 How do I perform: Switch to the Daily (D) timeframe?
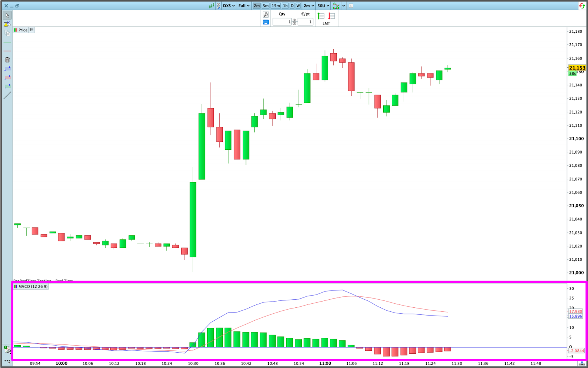[292, 6]
